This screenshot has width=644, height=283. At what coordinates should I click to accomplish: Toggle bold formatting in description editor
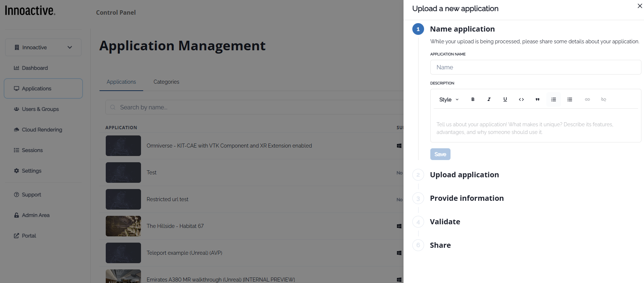click(473, 99)
